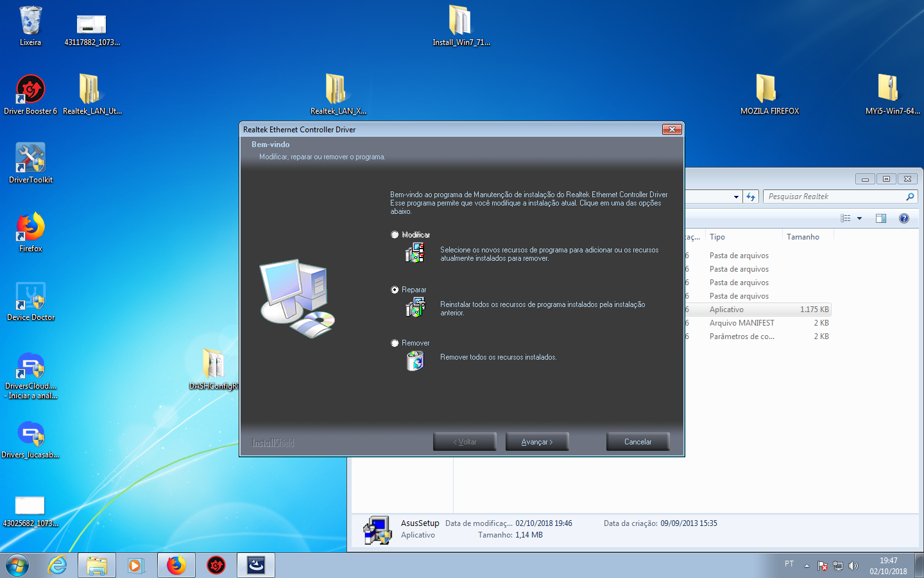Launch Internet Explorer from taskbar
Screen dimensions: 924x578
pyautogui.click(x=57, y=565)
